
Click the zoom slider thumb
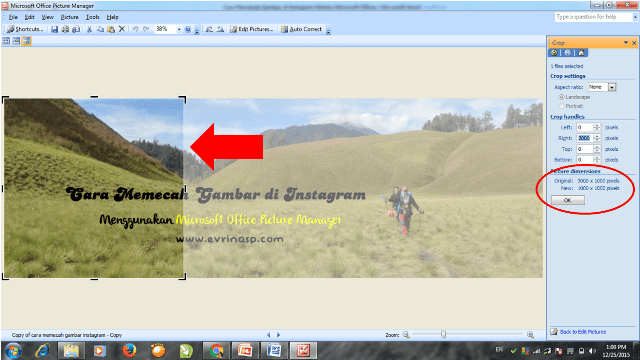click(443, 335)
